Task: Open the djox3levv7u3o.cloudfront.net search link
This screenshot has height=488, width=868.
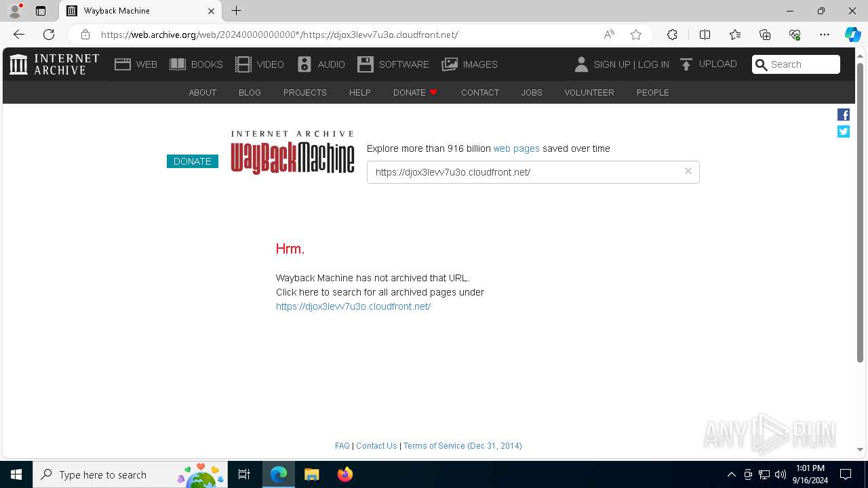Action: click(x=353, y=306)
